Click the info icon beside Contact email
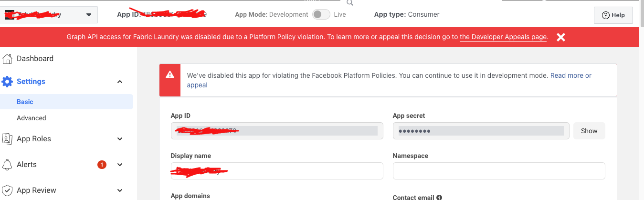Viewport: 644px width, 200px height. click(x=439, y=197)
